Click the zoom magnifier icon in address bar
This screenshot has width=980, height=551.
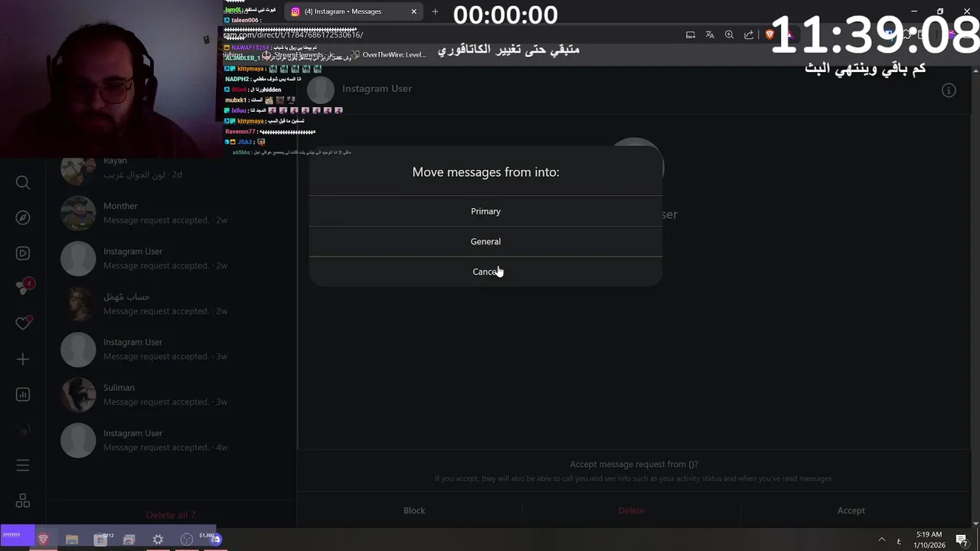[x=729, y=34]
